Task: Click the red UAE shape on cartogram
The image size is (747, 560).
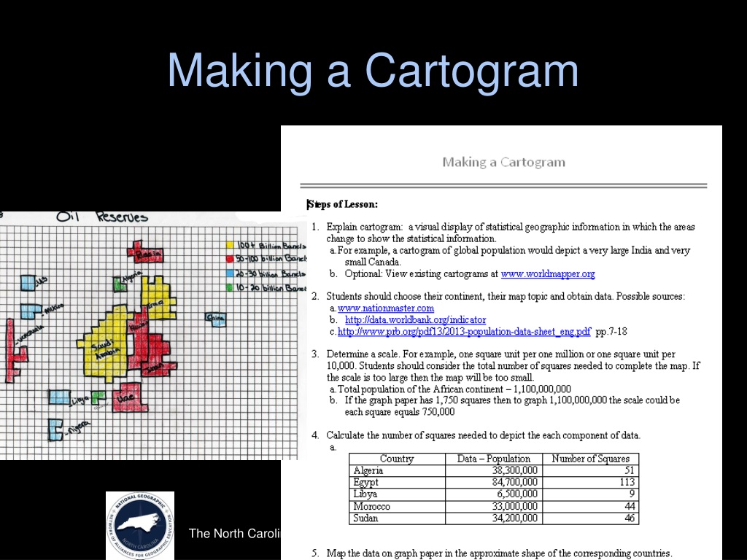Action: (x=130, y=396)
